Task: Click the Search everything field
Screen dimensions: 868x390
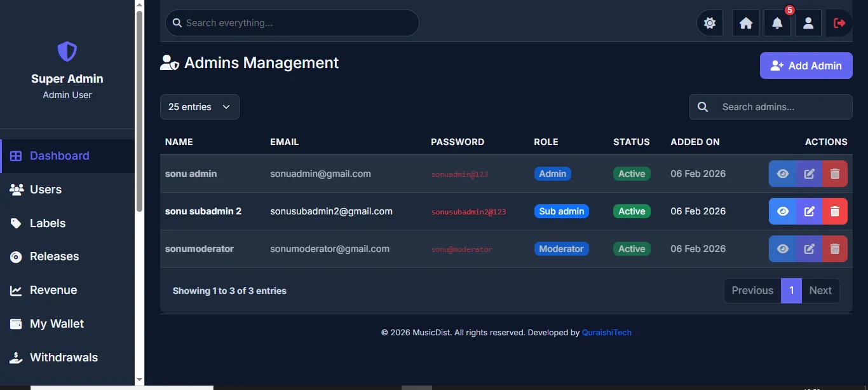Action: tap(292, 23)
